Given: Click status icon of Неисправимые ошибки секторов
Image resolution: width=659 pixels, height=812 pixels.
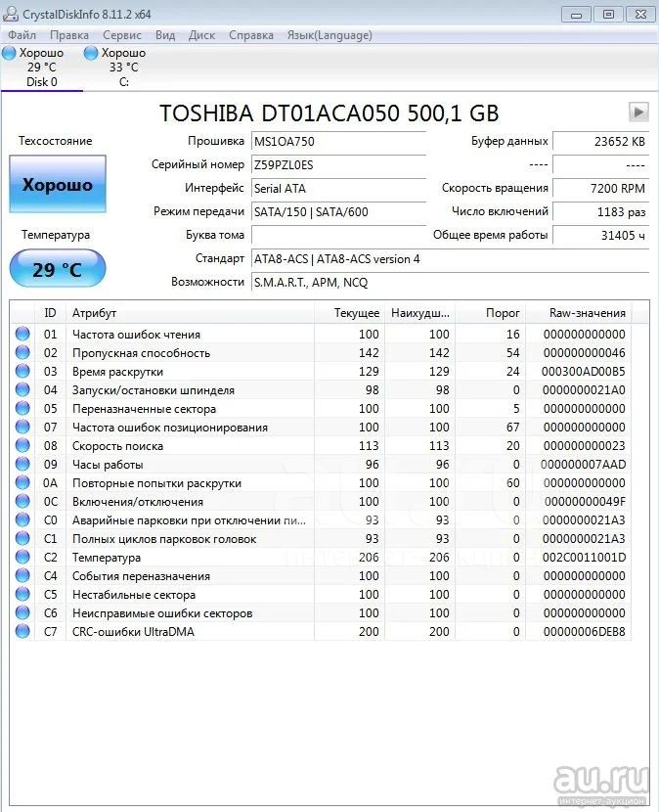Looking at the screenshot, I should pyautogui.click(x=22, y=613).
